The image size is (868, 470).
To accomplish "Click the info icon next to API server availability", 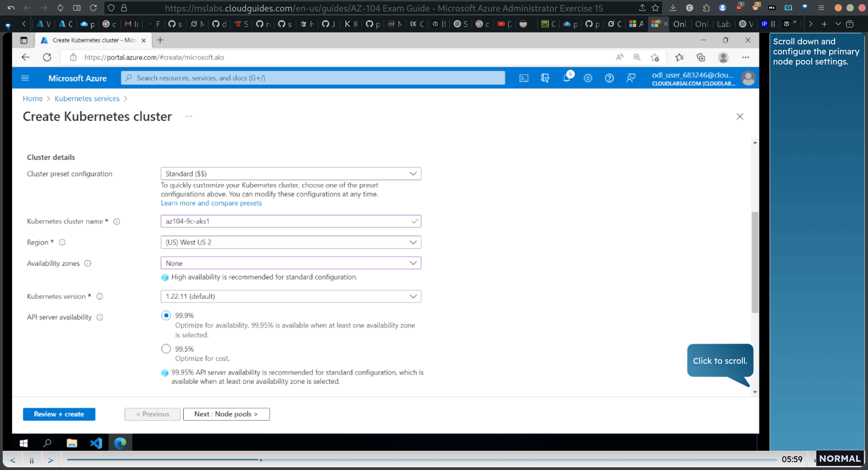I will [100, 318].
